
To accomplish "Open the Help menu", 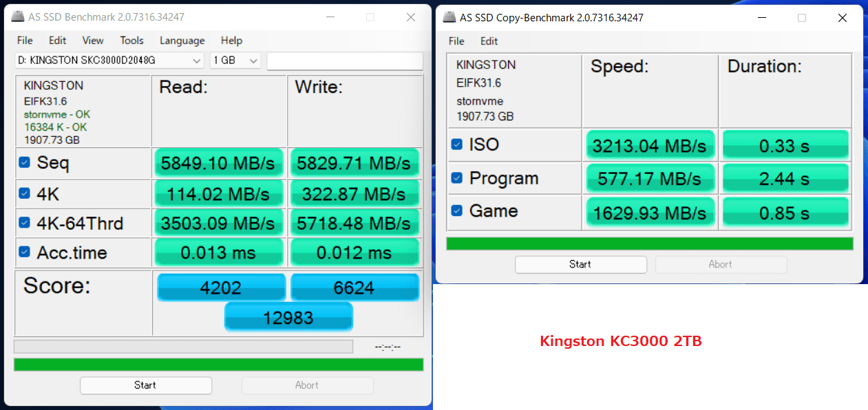I will [231, 41].
